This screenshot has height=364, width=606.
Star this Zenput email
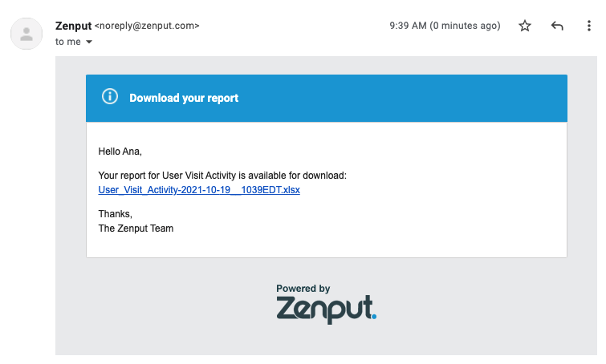click(x=524, y=26)
